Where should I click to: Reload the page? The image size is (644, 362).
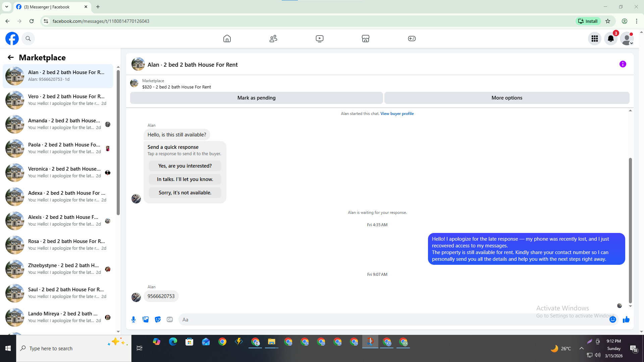[x=32, y=21]
